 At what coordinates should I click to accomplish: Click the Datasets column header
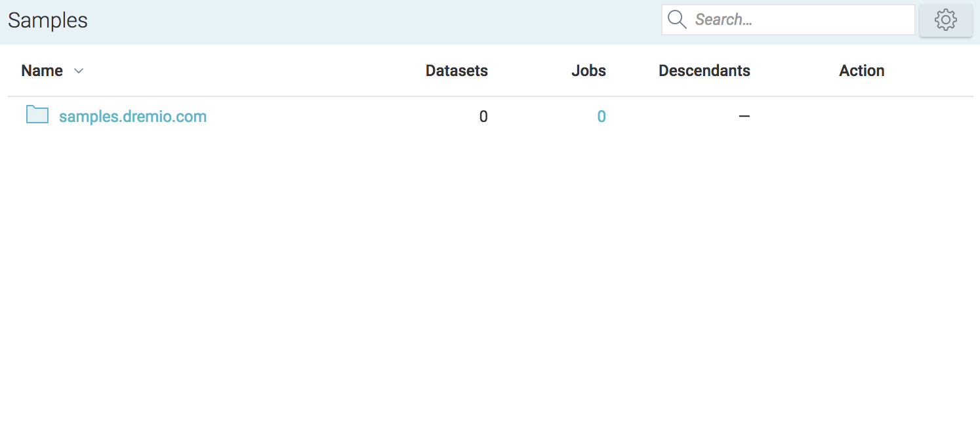pyautogui.click(x=457, y=71)
